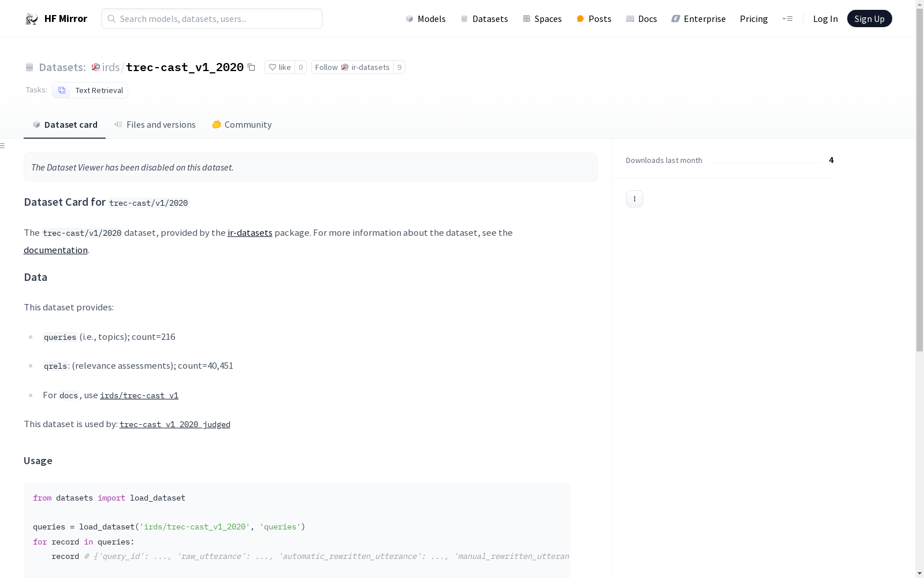The image size is (924, 578).
Task: Toggle the table of contents sidebar icon
Action: pyautogui.click(x=3, y=146)
